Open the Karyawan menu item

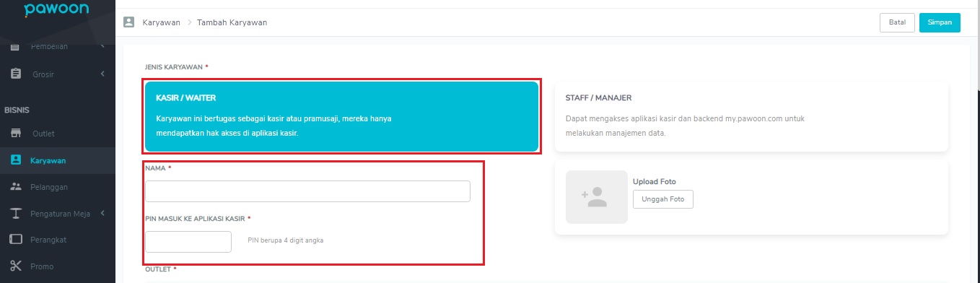[58, 160]
